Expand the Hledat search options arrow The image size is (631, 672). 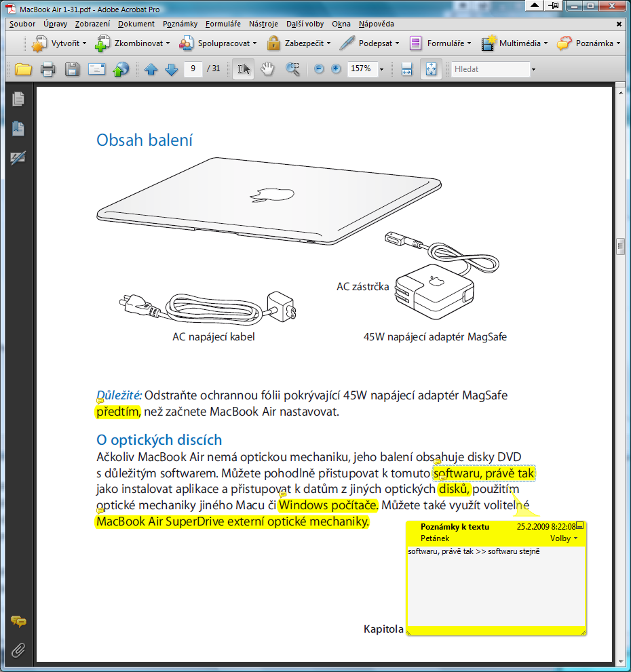533,69
